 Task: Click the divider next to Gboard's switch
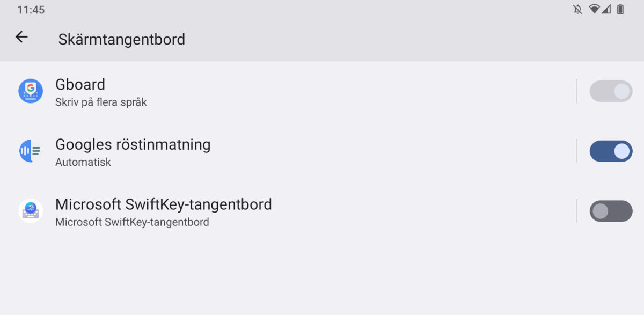[x=577, y=91]
